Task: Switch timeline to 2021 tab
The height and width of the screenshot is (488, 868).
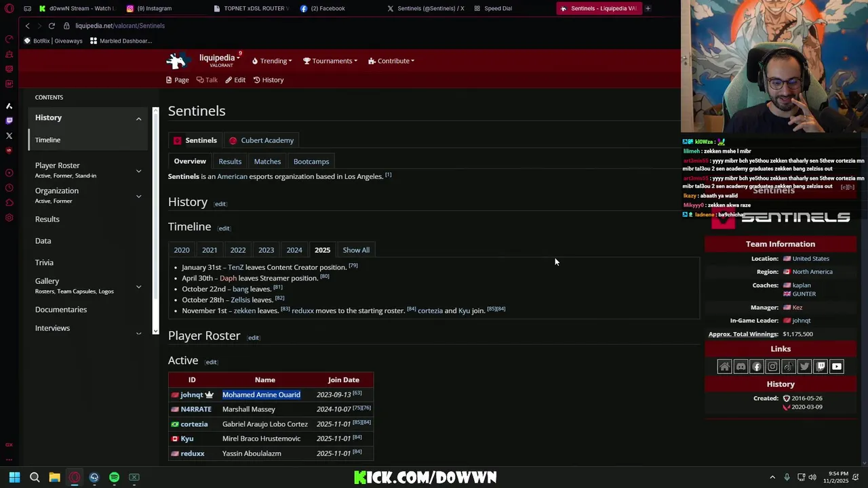Action: click(x=210, y=250)
